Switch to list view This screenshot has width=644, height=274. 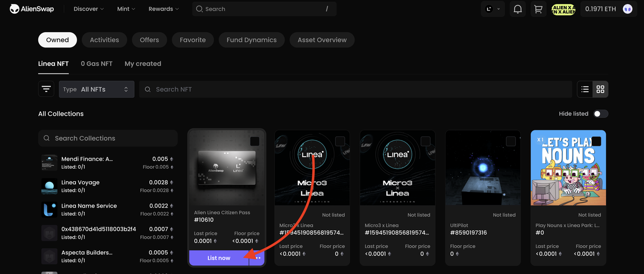(x=585, y=89)
